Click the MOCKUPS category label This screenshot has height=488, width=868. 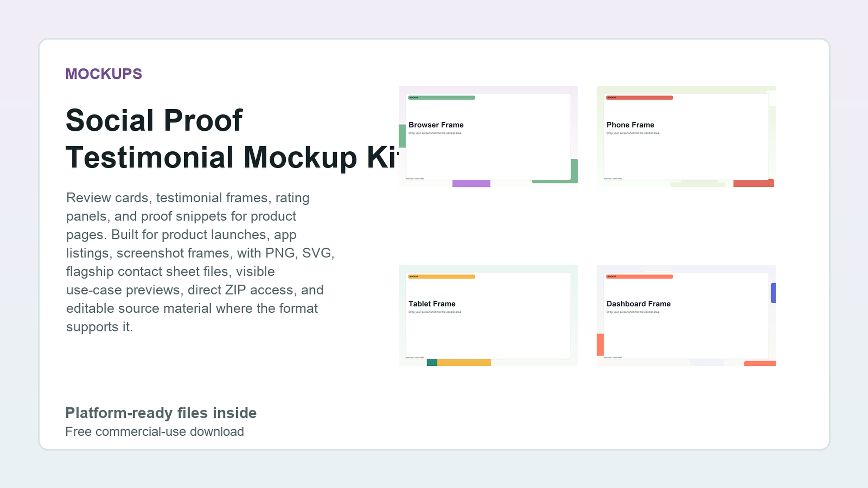pos(104,74)
